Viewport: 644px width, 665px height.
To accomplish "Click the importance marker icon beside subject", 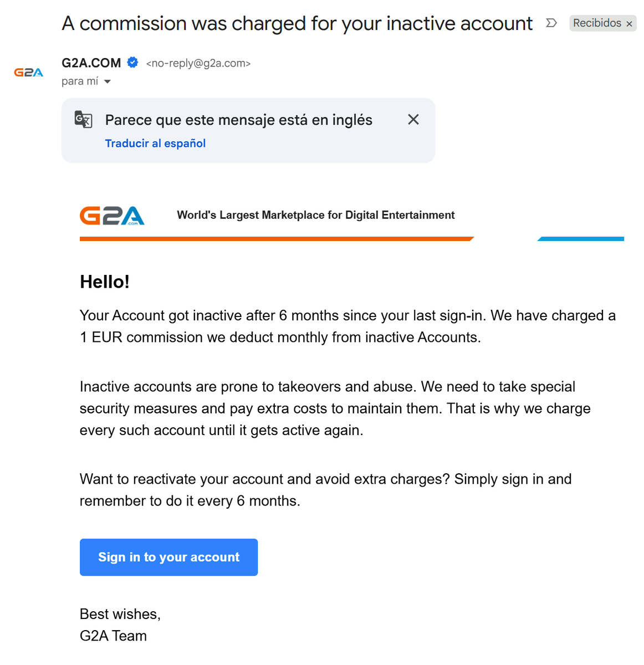I will pos(551,23).
